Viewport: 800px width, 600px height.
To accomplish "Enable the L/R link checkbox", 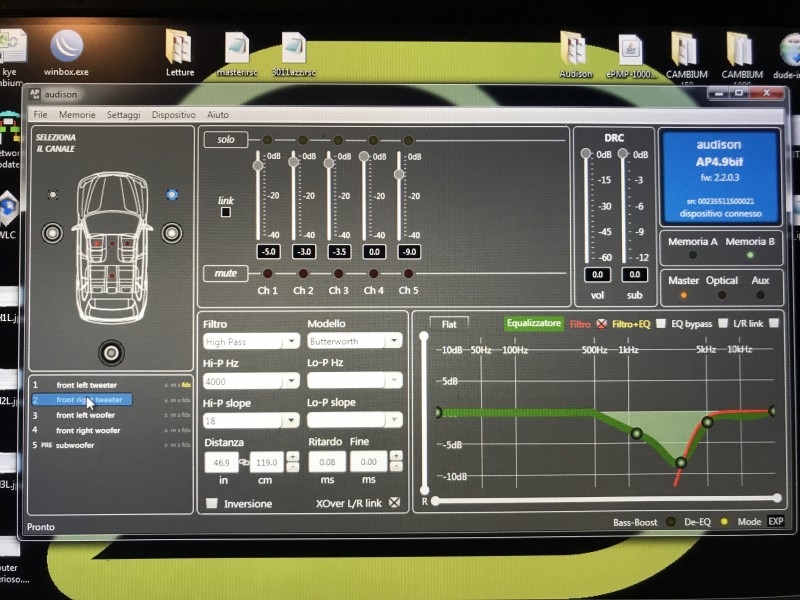I will click(x=774, y=323).
